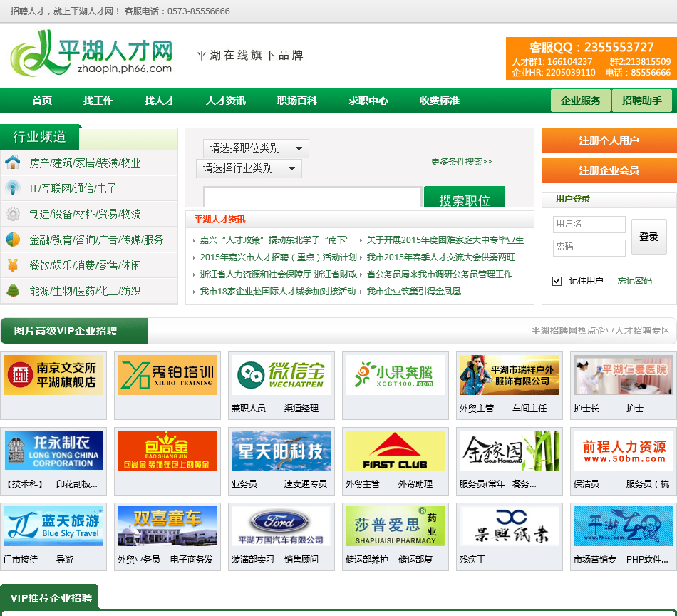
Task: Focus the 用户名 input field
Action: 589,224
